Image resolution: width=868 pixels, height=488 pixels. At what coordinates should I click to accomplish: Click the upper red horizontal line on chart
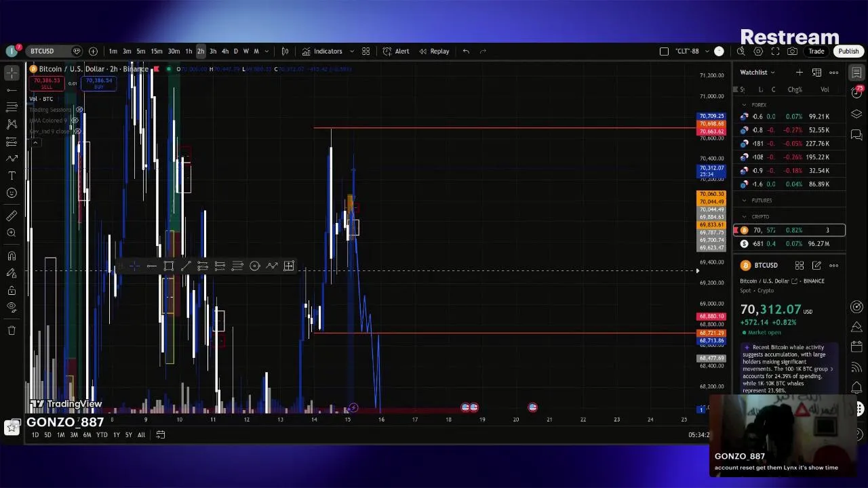pyautogui.click(x=505, y=127)
